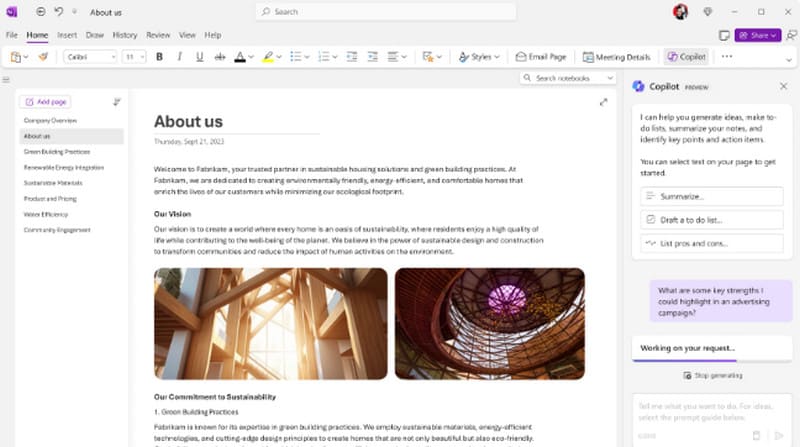This screenshot has height=447, width=800.
Task: Toggle strikethrough formatting
Action: [220, 57]
